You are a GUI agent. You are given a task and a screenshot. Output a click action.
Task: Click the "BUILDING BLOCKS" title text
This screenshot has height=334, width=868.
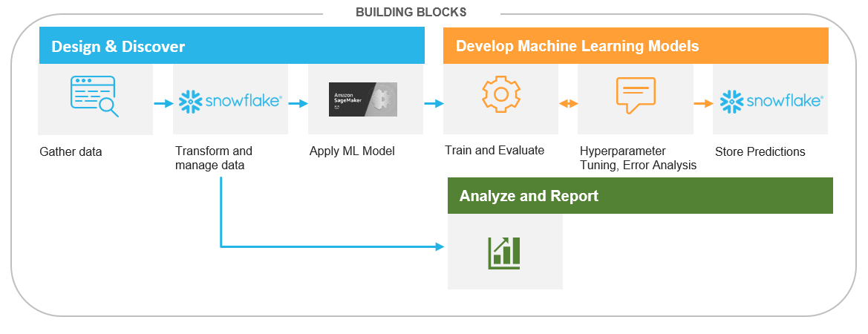pyautogui.click(x=411, y=12)
